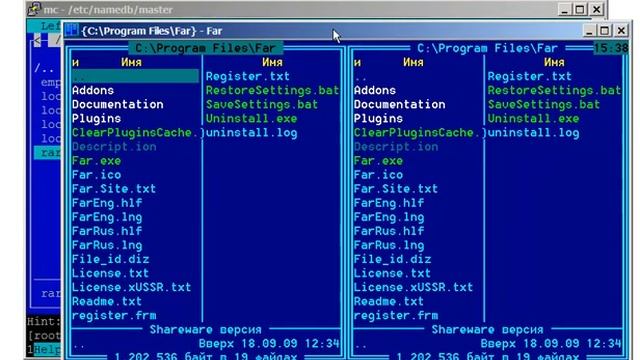
Task: Select File_id.diz in right panel
Action: click(393, 259)
